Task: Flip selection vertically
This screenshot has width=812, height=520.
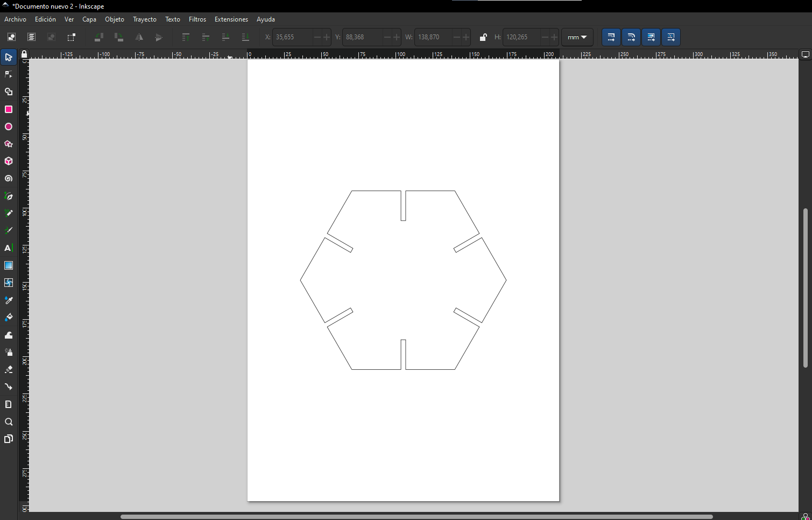Action: coord(159,37)
